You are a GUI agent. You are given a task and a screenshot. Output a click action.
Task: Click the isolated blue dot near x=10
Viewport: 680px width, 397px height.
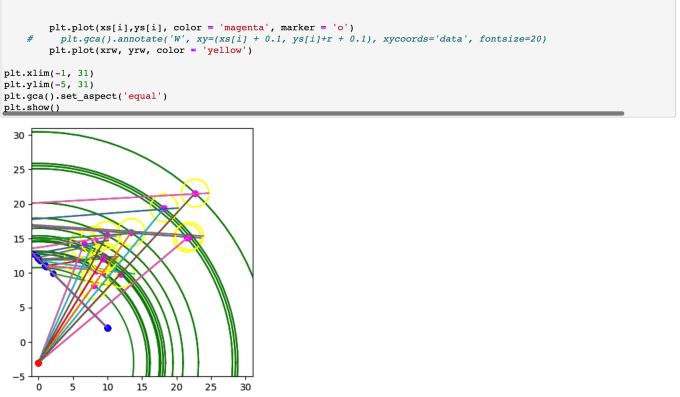point(108,328)
